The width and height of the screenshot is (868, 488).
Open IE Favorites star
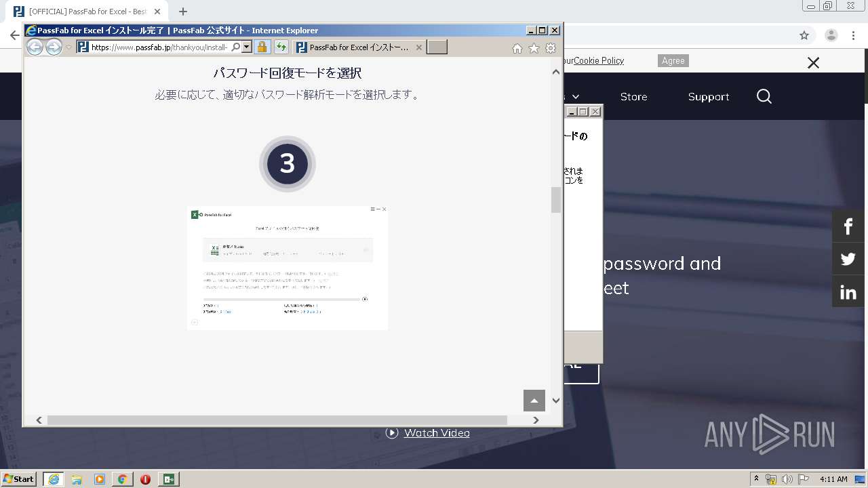pyautogui.click(x=534, y=48)
